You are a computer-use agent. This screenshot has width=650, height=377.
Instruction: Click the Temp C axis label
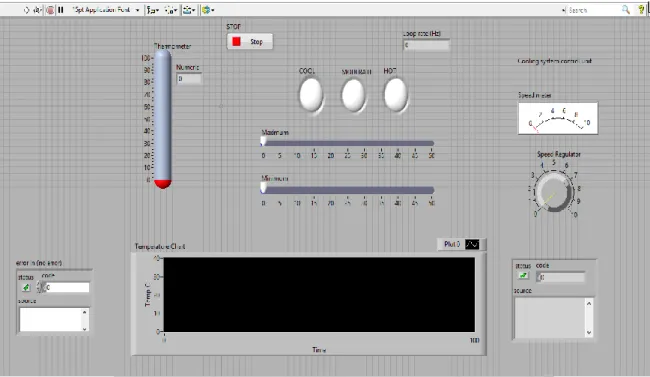[147, 294]
